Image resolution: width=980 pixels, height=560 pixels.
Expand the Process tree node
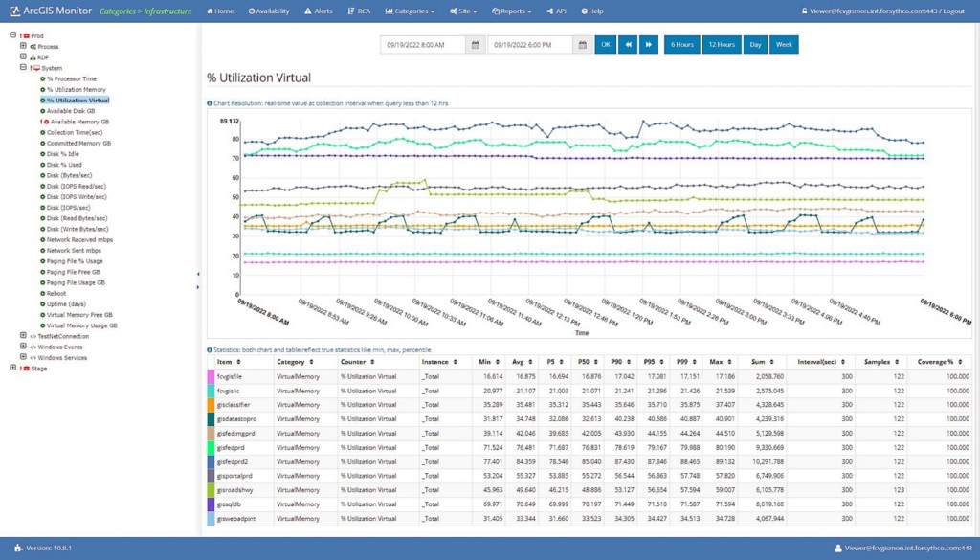point(23,46)
